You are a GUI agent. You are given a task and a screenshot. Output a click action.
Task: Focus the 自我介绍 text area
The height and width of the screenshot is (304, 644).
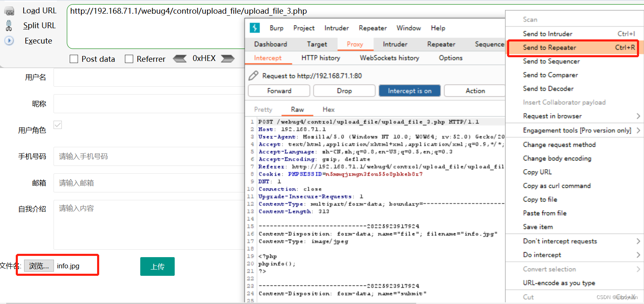click(149, 225)
